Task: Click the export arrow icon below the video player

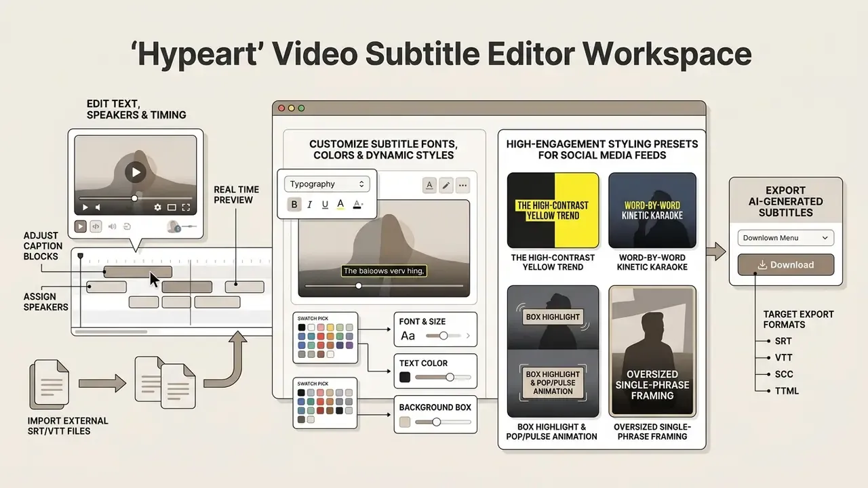Action: (127, 227)
